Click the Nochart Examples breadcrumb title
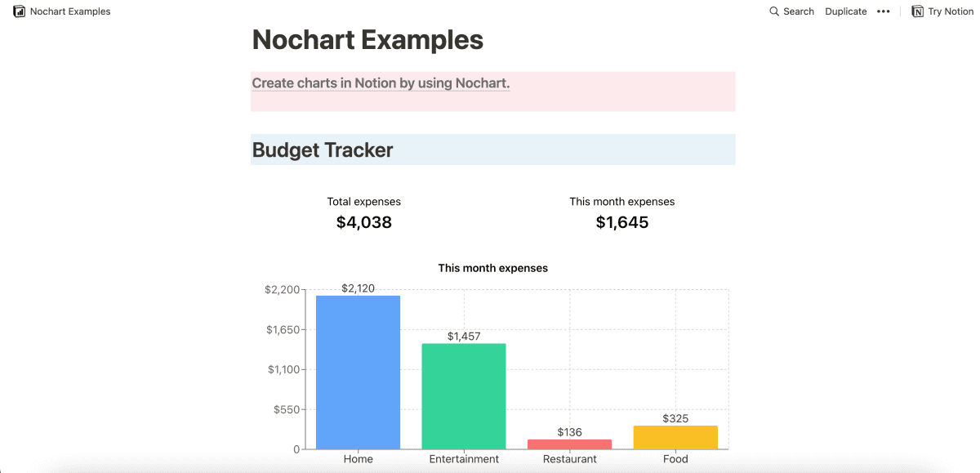Screen dimensions: 980x473 [x=69, y=11]
